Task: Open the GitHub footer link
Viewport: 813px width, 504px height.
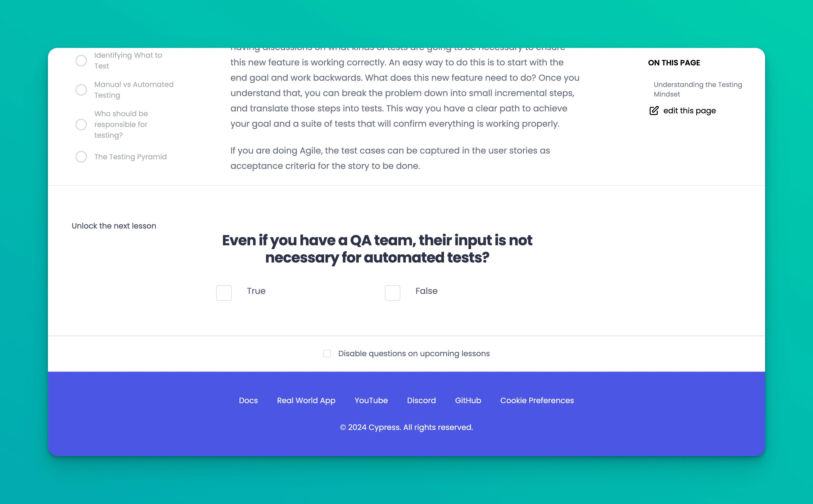Action: pyautogui.click(x=468, y=400)
